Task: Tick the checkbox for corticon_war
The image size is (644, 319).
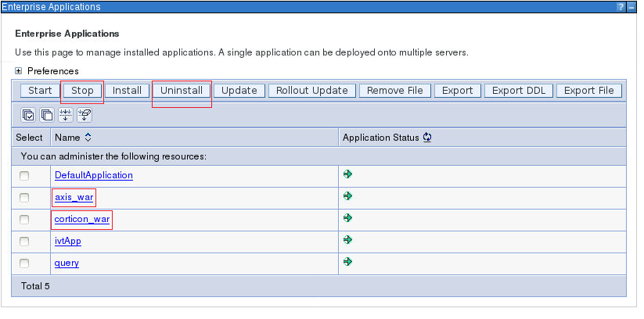Action: coord(24,220)
